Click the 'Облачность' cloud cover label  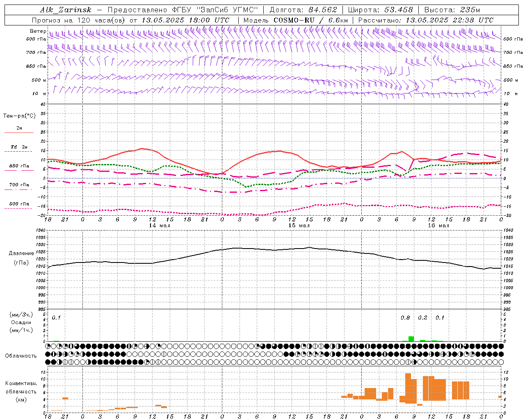(x=21, y=356)
